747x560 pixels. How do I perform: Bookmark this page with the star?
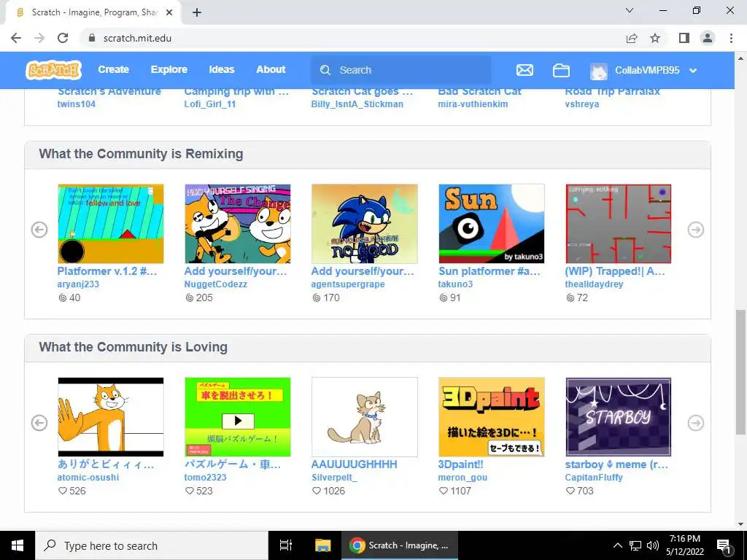(655, 38)
